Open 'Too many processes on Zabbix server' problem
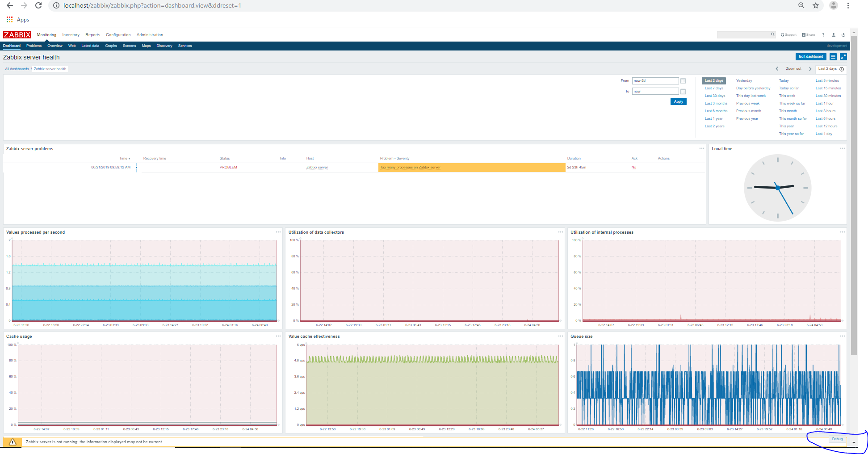The image size is (868, 454). [410, 167]
